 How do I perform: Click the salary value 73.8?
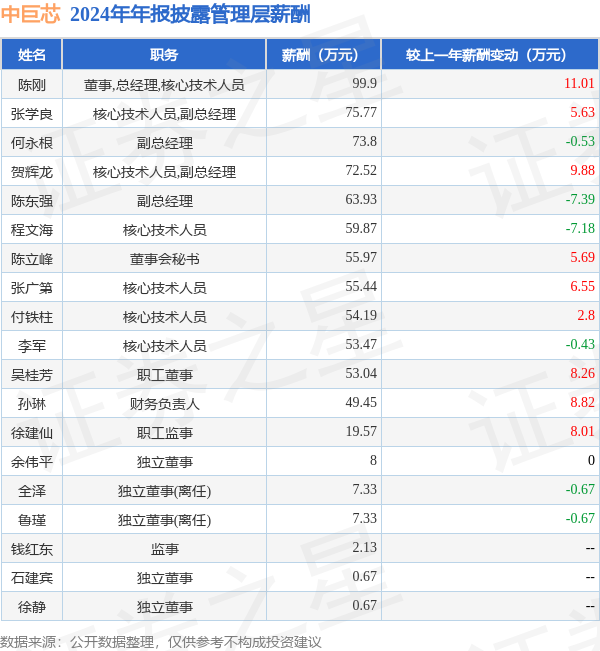[364, 141]
